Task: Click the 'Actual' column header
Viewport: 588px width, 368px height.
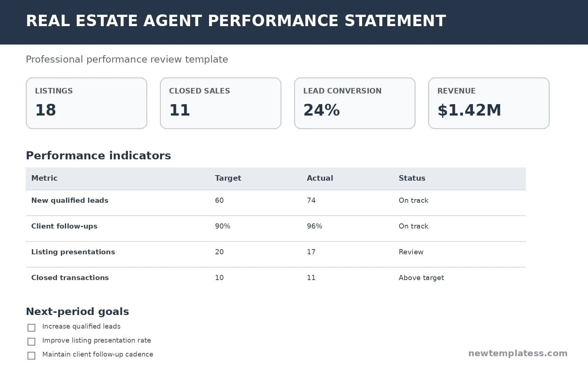Action: pyautogui.click(x=320, y=178)
